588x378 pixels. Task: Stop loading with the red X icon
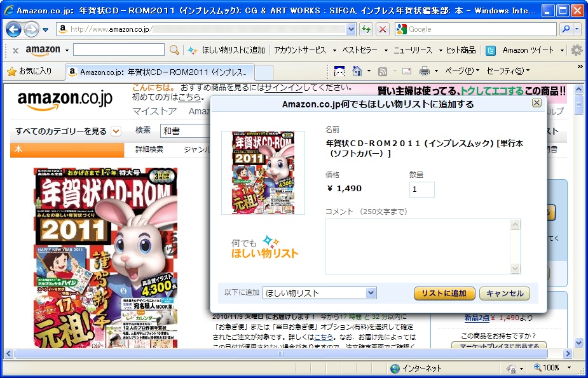click(383, 29)
